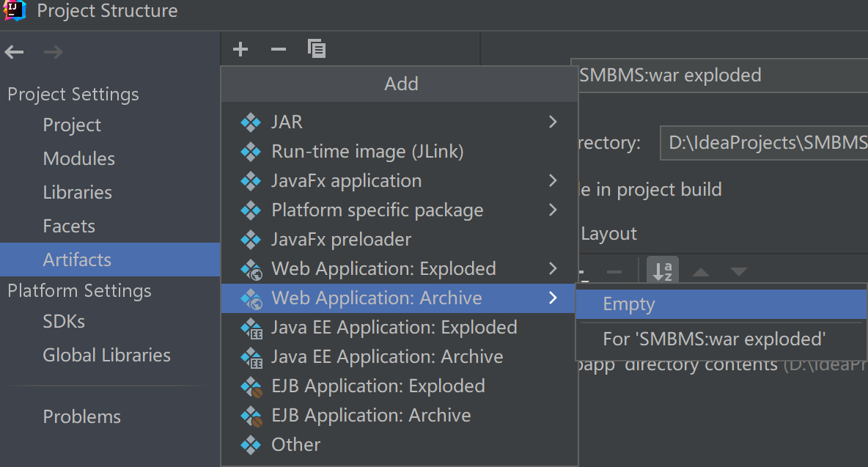Open the Libraries settings page
Screen dimensions: 868x467
tap(77, 192)
